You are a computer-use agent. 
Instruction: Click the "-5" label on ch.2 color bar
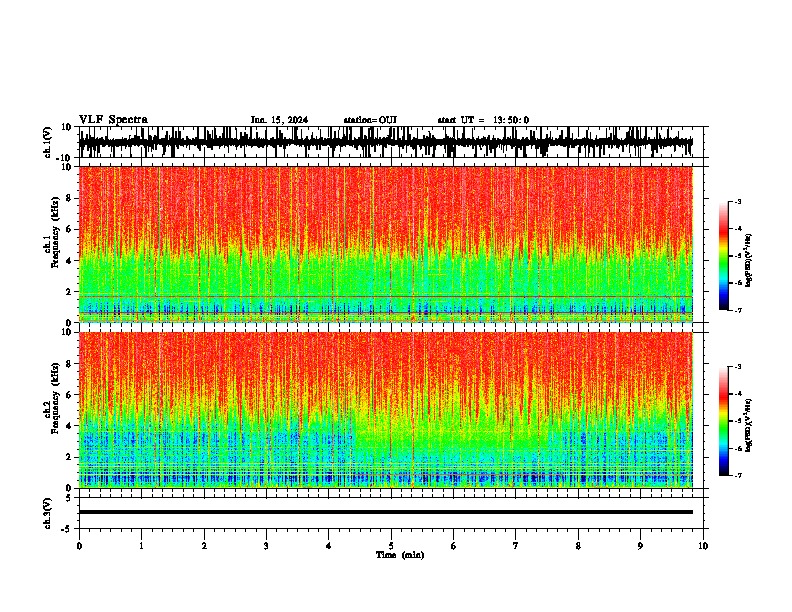tap(738, 421)
